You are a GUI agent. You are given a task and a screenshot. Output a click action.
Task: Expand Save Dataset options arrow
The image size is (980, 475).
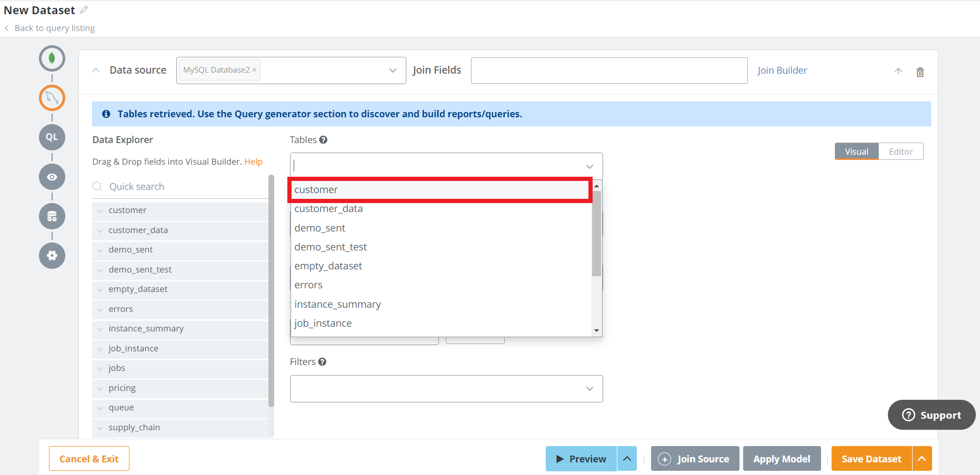[x=922, y=459]
